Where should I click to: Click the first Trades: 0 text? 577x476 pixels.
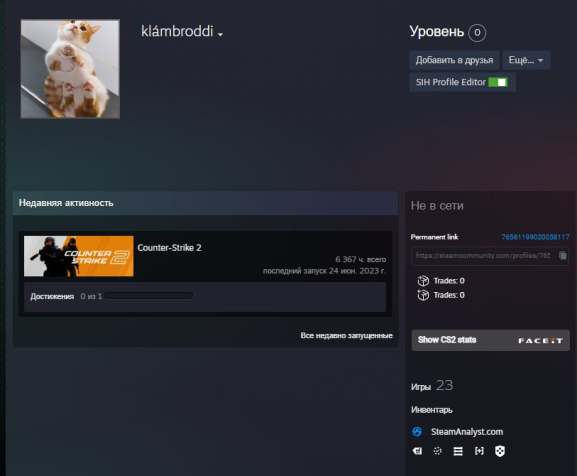tap(449, 281)
